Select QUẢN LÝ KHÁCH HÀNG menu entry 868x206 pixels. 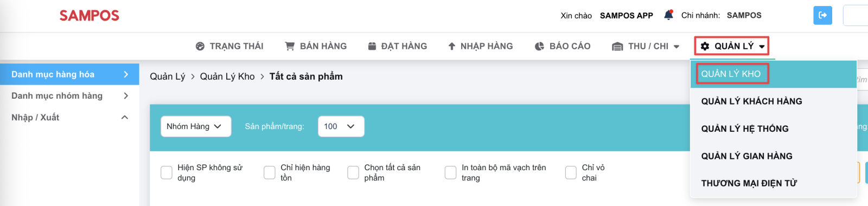tap(751, 101)
